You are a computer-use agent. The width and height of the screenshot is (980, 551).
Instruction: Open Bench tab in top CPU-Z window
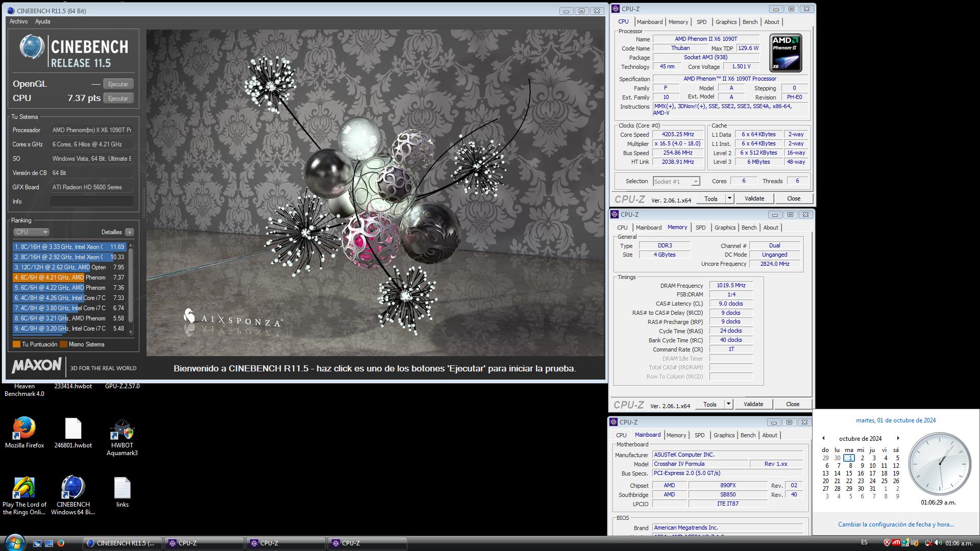point(750,22)
